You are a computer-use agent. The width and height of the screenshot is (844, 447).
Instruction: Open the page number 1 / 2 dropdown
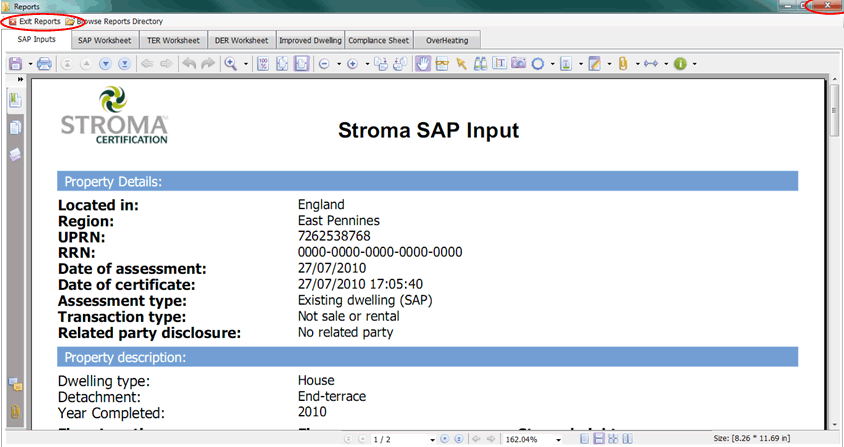432,440
